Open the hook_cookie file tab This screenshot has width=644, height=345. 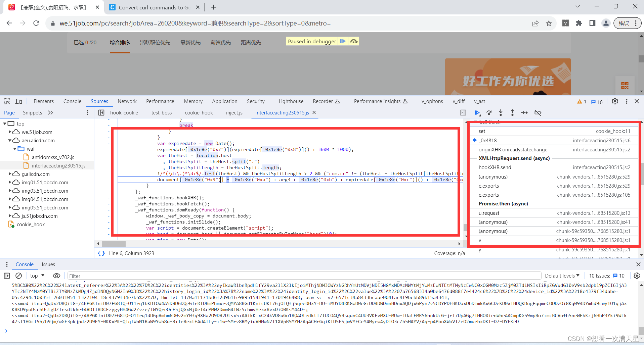click(124, 113)
